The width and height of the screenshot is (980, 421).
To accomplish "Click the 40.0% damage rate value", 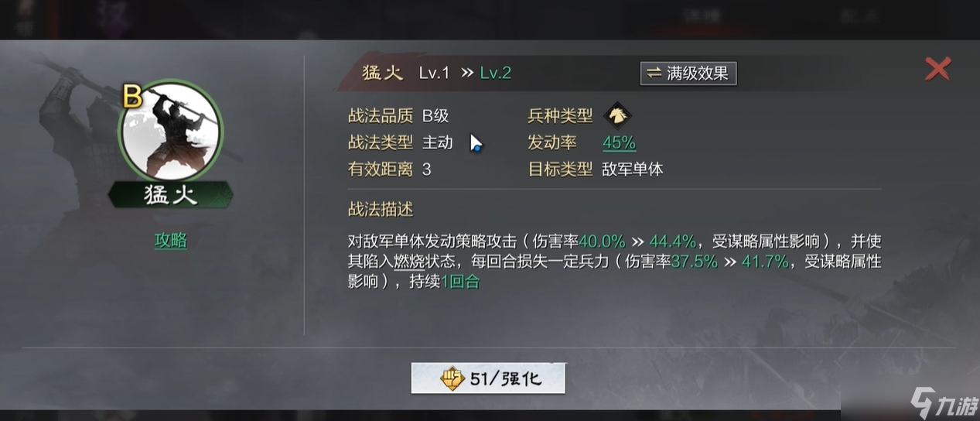I will 603,241.
